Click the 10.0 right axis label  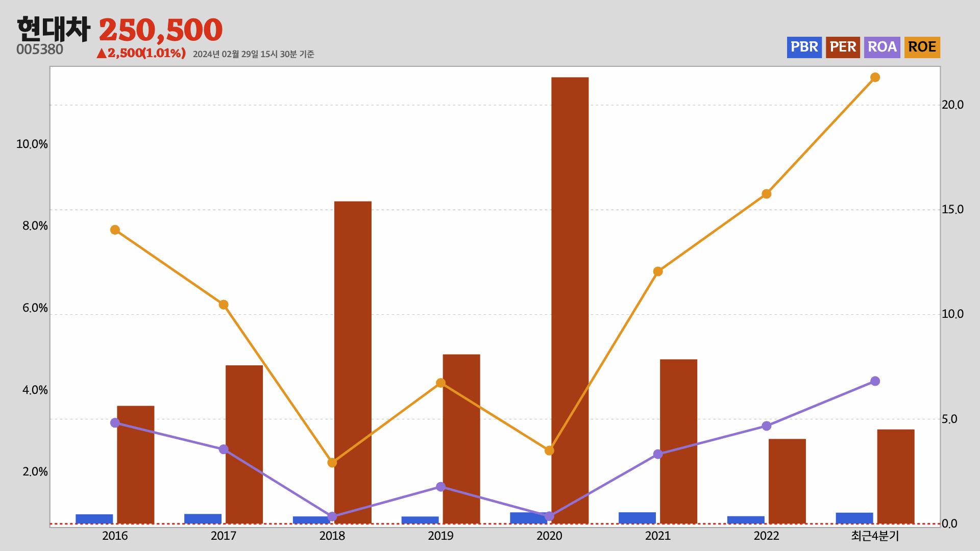pyautogui.click(x=952, y=314)
